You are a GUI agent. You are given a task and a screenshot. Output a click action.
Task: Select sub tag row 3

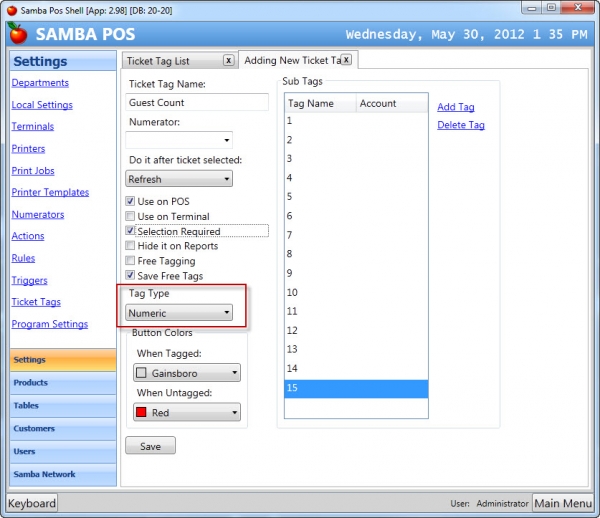356,159
